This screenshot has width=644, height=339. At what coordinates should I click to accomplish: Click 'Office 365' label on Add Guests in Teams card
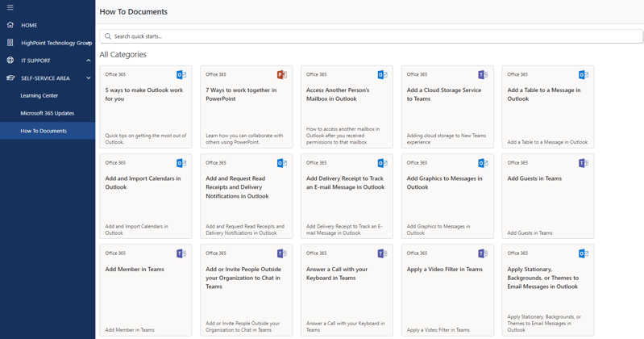coord(517,163)
